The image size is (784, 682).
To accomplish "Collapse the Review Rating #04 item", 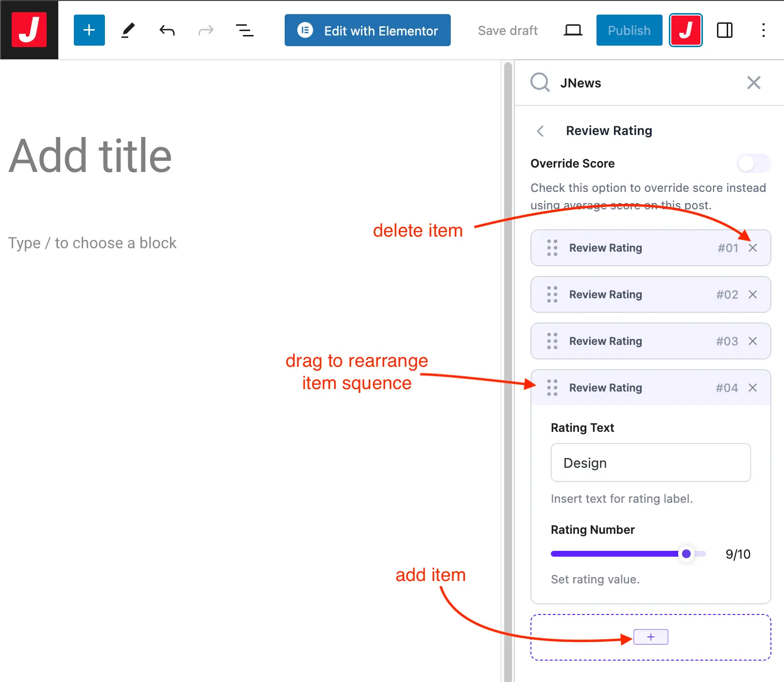I will [631, 388].
